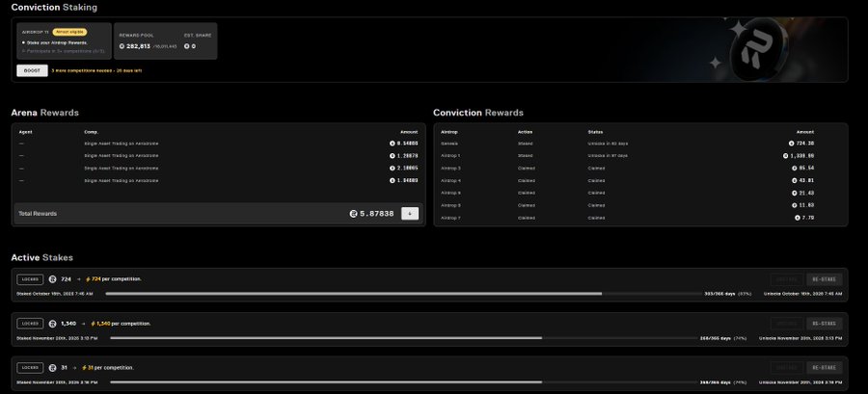Click the large coin logo in the banner
868x394 pixels.
[x=758, y=50]
